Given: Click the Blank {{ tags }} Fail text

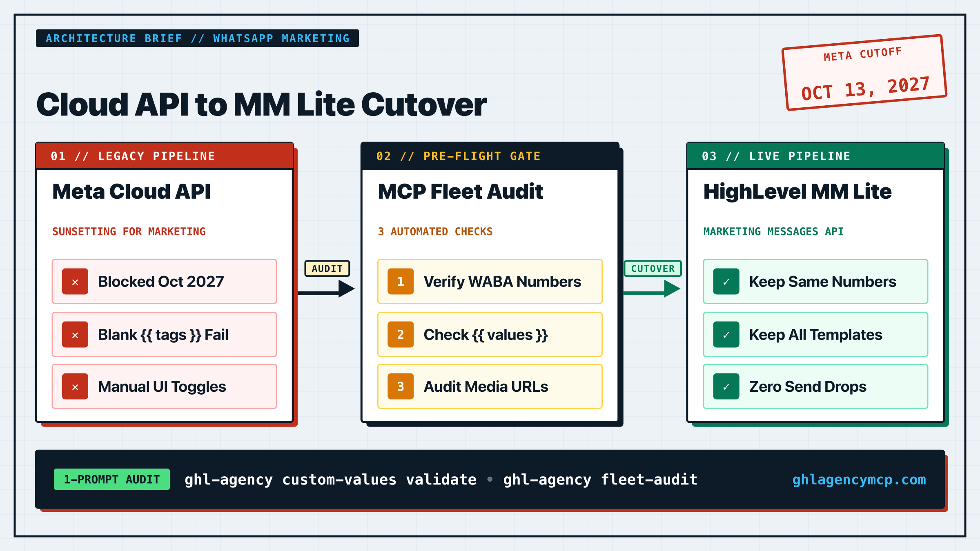Looking at the screenshot, I should coord(163,335).
